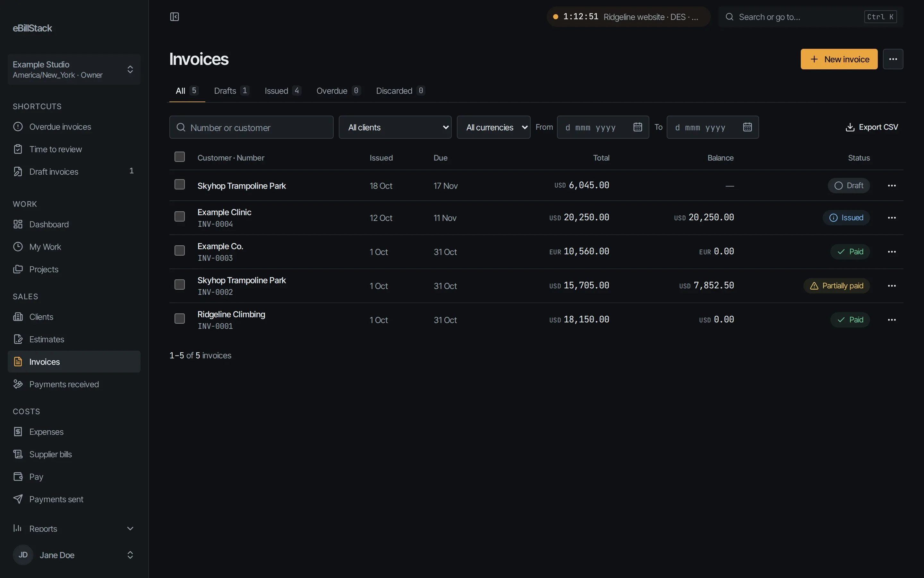Navigate to Clients
Screen dimensions: 924x578
coord(74,317)
